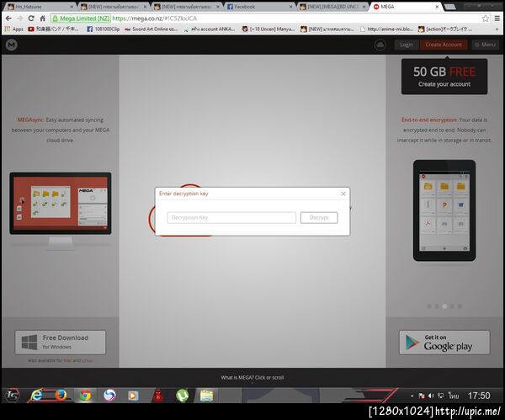Open the 1081000Clip Facebook bookmark

pyautogui.click(x=104, y=29)
